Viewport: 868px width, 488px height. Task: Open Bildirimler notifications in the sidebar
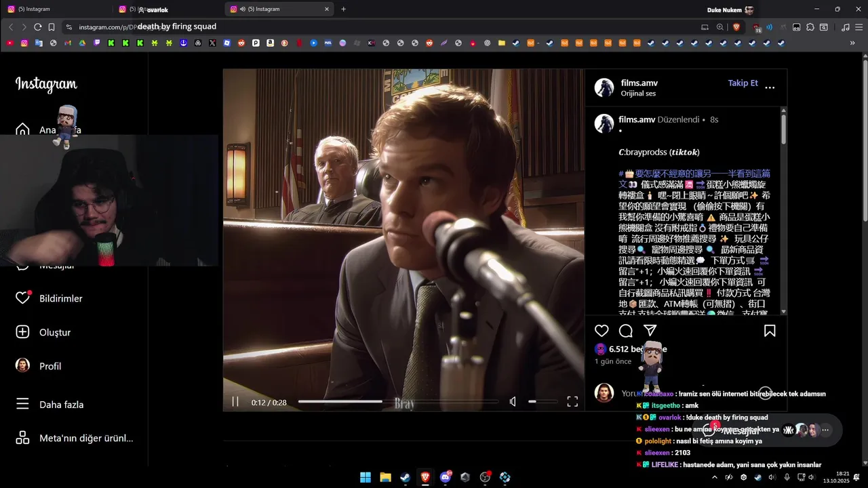[x=49, y=298]
